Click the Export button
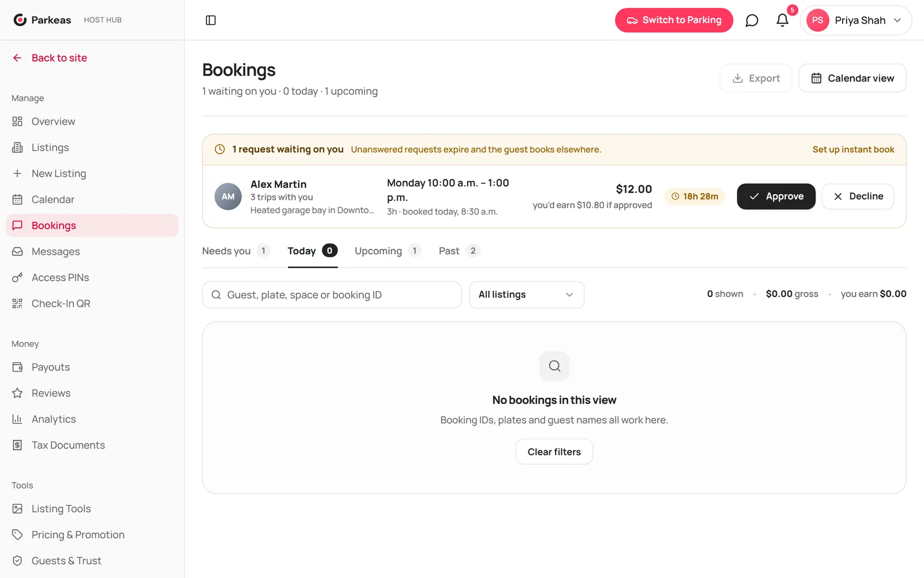 coord(756,78)
